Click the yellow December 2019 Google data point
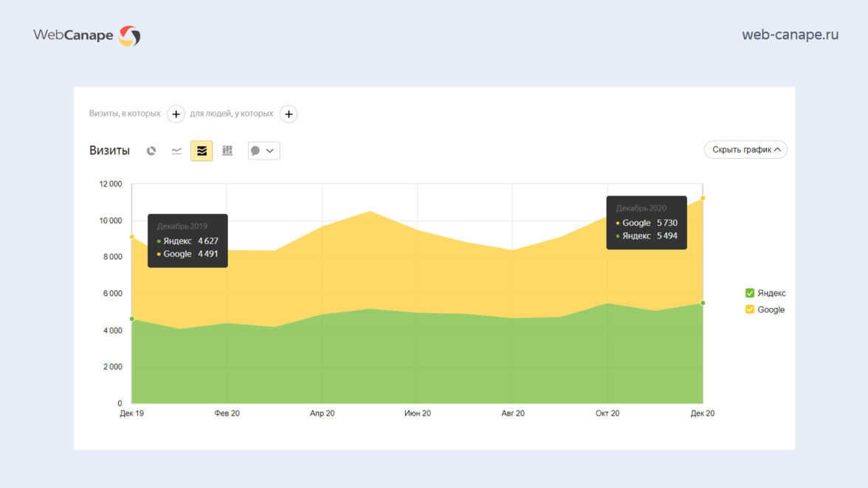Viewport: 868px width, 488px height. coord(131,236)
